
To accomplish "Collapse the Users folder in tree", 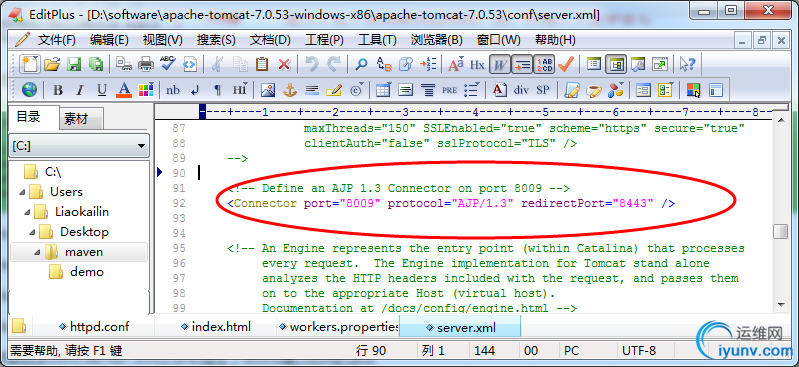I will (x=22, y=192).
